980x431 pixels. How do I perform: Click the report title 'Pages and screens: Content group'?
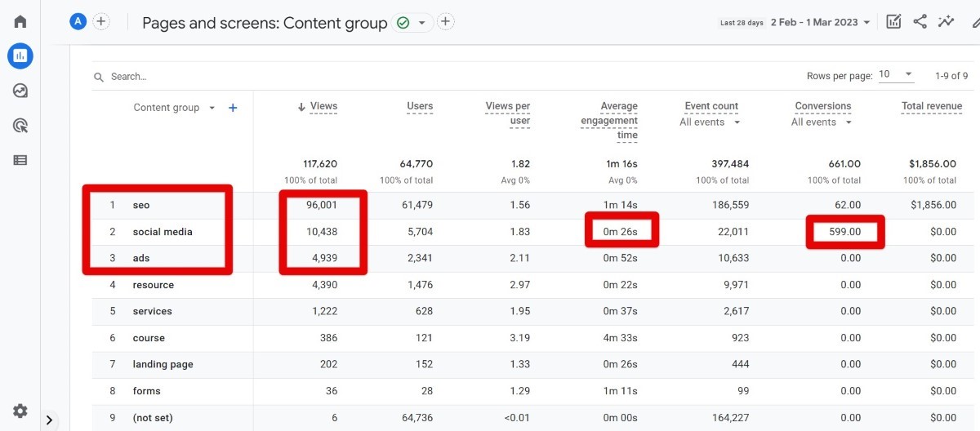click(x=265, y=23)
